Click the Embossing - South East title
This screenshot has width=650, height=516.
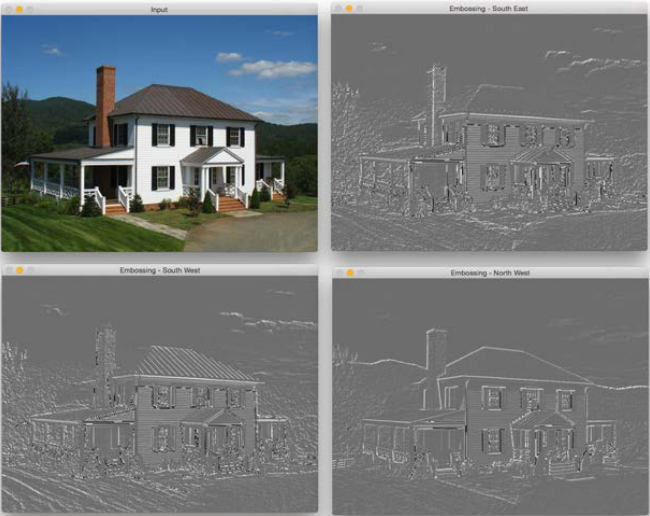pos(488,9)
